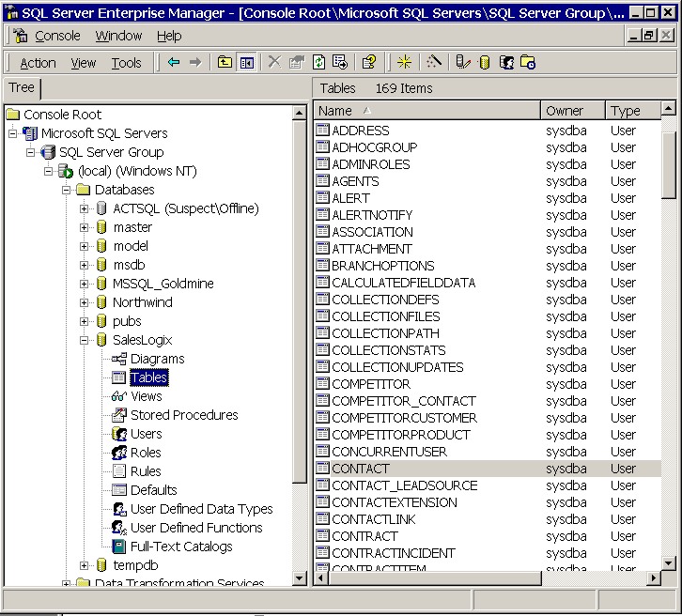The width and height of the screenshot is (682, 616).
Task: Open the Properties toolbar icon
Action: (x=297, y=62)
